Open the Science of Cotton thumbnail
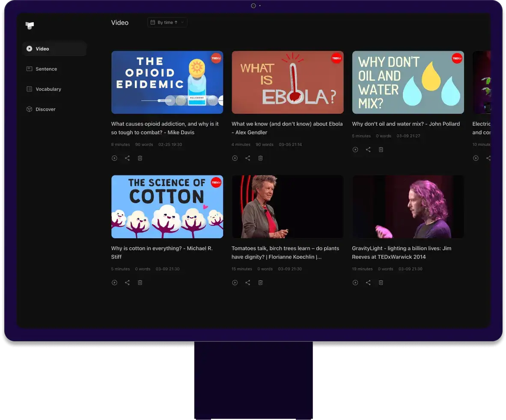This screenshot has width=506, height=420. 167,207
